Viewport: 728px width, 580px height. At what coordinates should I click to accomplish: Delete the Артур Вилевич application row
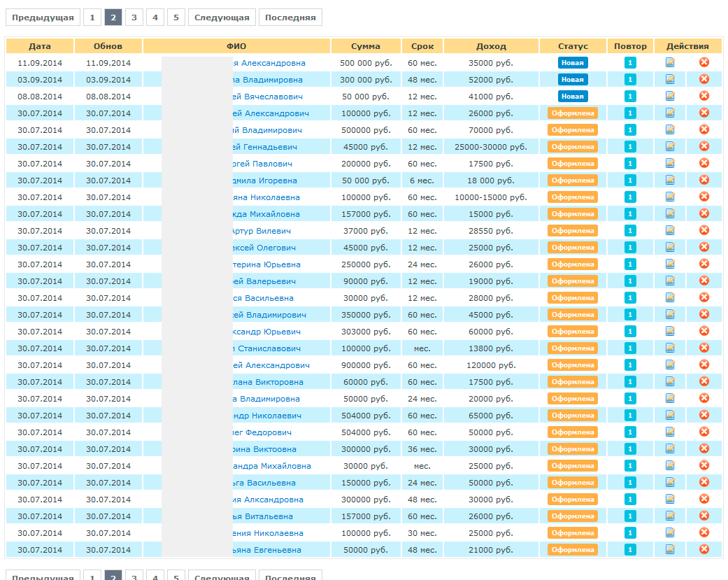pos(704,230)
